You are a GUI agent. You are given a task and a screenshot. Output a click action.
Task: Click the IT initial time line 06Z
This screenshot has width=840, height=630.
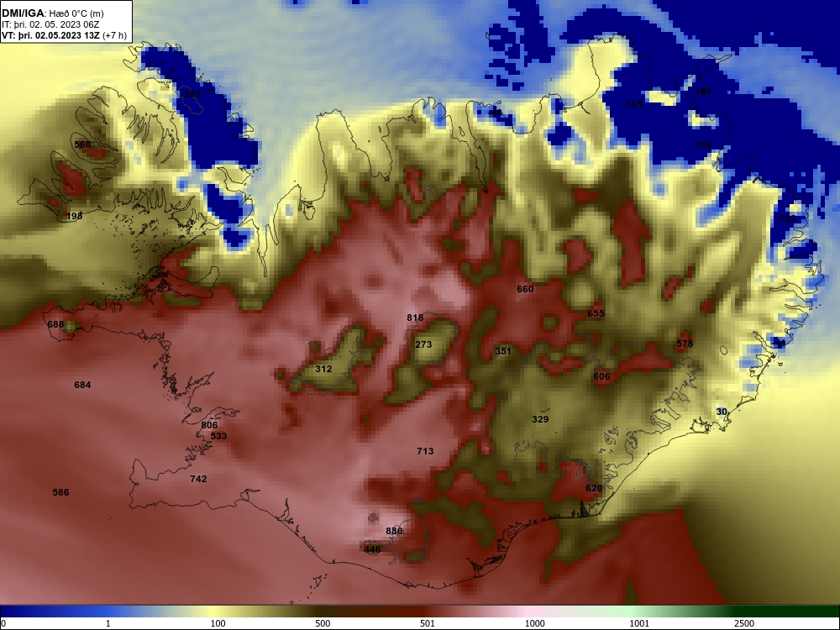click(x=51, y=24)
